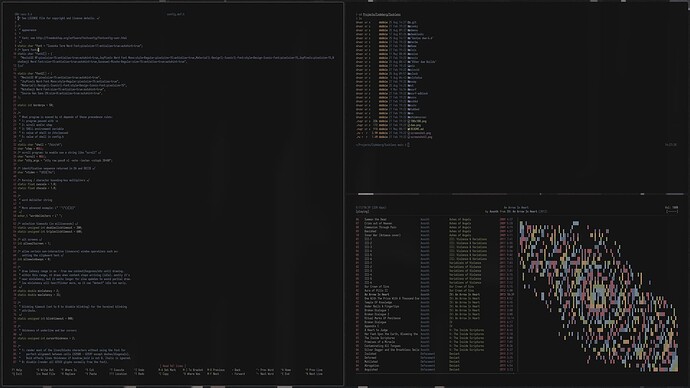This screenshot has width=690, height=388.
Task: Select track 'Isolated' by Defacement
Action: click(x=371, y=354)
